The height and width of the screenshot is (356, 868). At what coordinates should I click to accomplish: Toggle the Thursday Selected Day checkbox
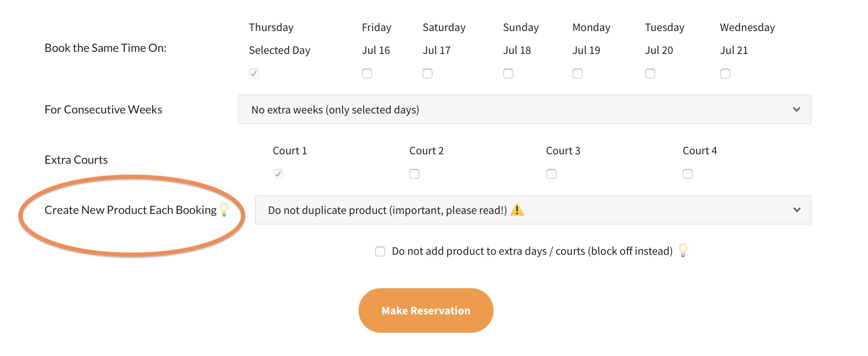click(254, 73)
